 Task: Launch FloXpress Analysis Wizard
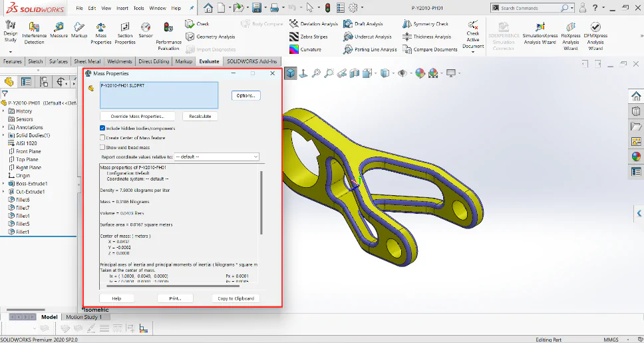point(570,36)
